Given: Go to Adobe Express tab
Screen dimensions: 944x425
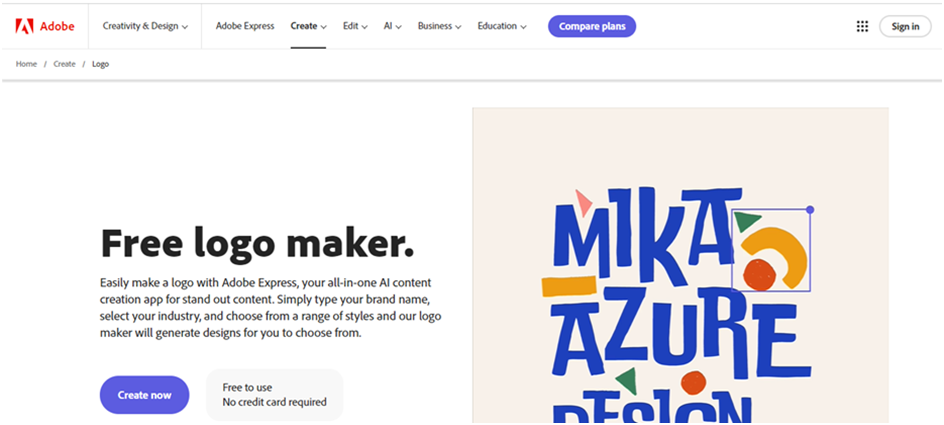Looking at the screenshot, I should tap(245, 26).
